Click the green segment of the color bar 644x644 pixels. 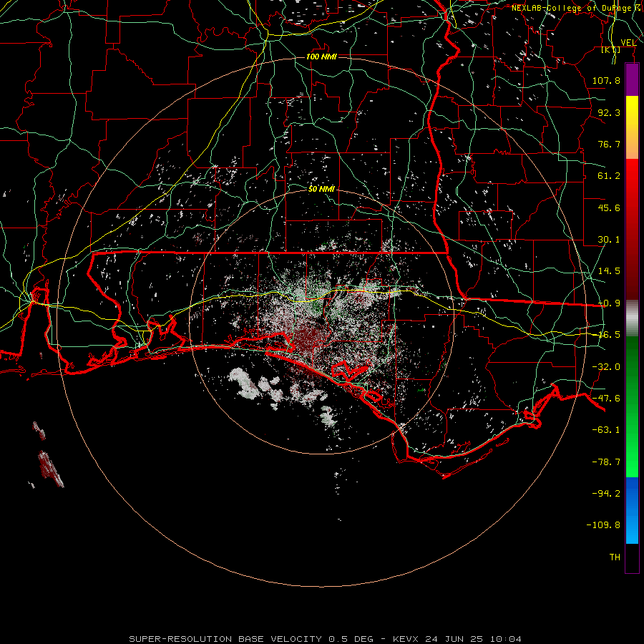632,406
